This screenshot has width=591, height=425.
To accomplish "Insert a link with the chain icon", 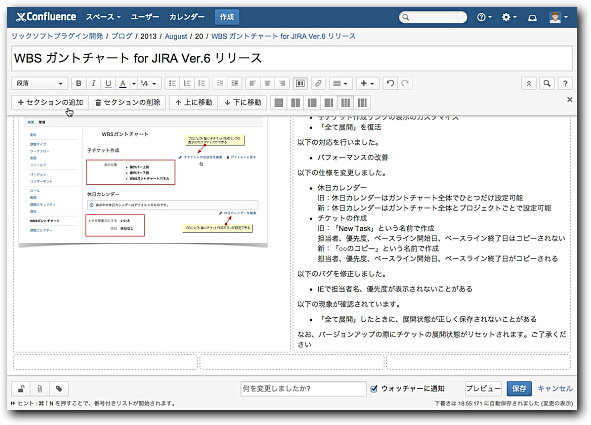I will tap(318, 83).
